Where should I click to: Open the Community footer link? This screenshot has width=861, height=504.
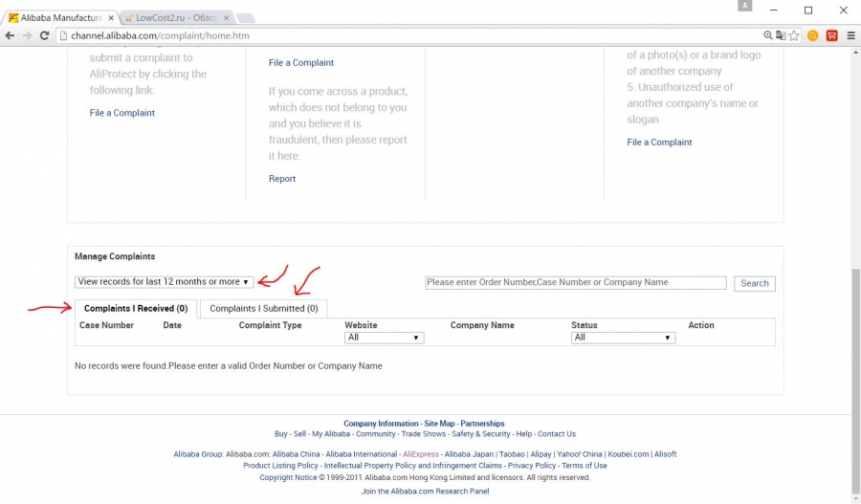(375, 434)
